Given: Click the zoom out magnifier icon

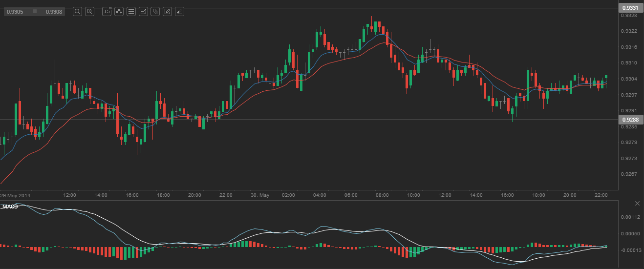Looking at the screenshot, I should [x=77, y=12].
